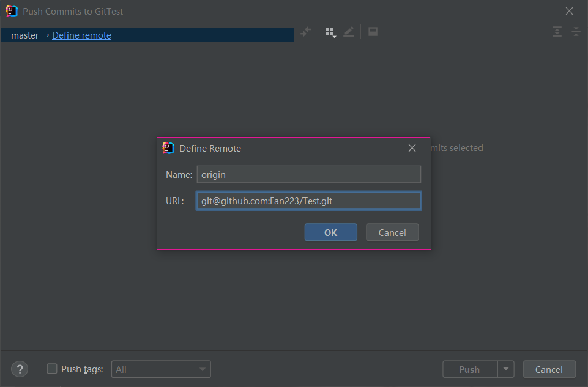Enable the Push tags checkbox
588x387 pixels.
52,369
